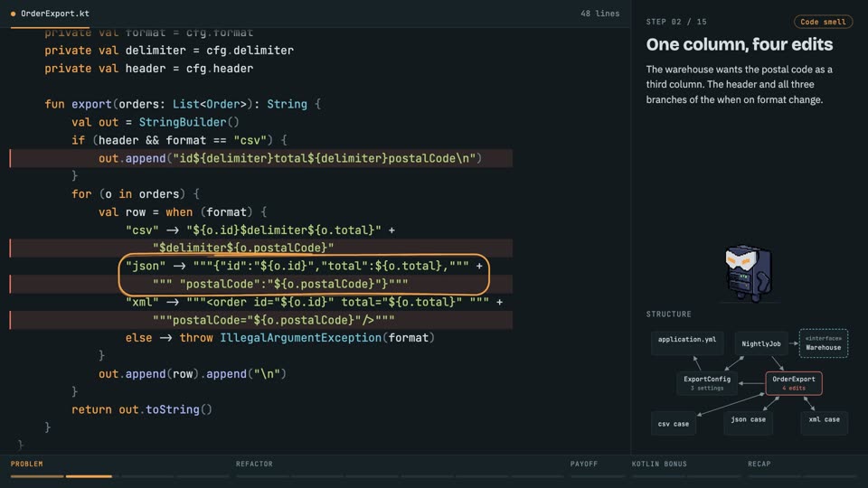
Task: Click the else throw IllegalArgumentException line
Action: pos(279,337)
